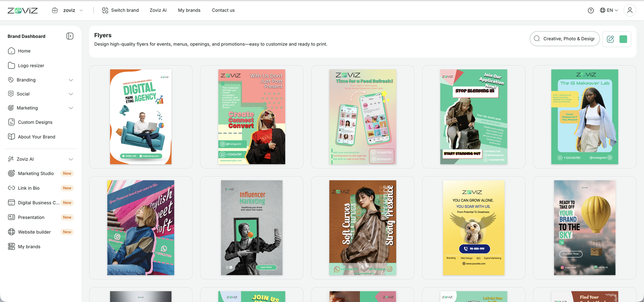The height and width of the screenshot is (302, 644).
Task: Click the Brand Dashboard sidebar title
Action: [26, 36]
